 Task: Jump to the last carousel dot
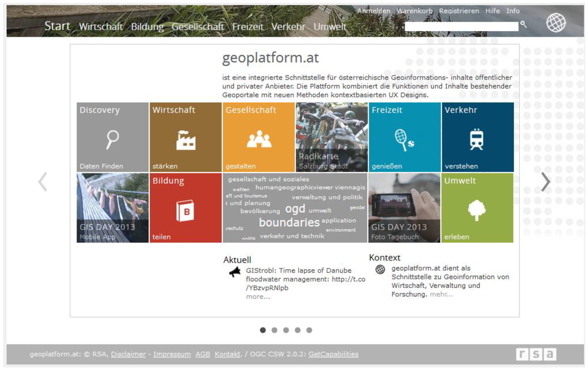(x=309, y=330)
